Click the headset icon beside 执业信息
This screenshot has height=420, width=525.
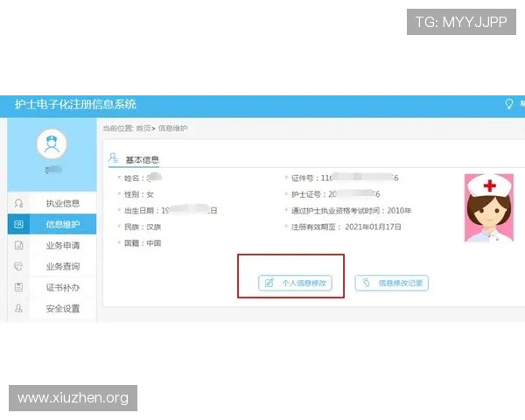click(18, 203)
